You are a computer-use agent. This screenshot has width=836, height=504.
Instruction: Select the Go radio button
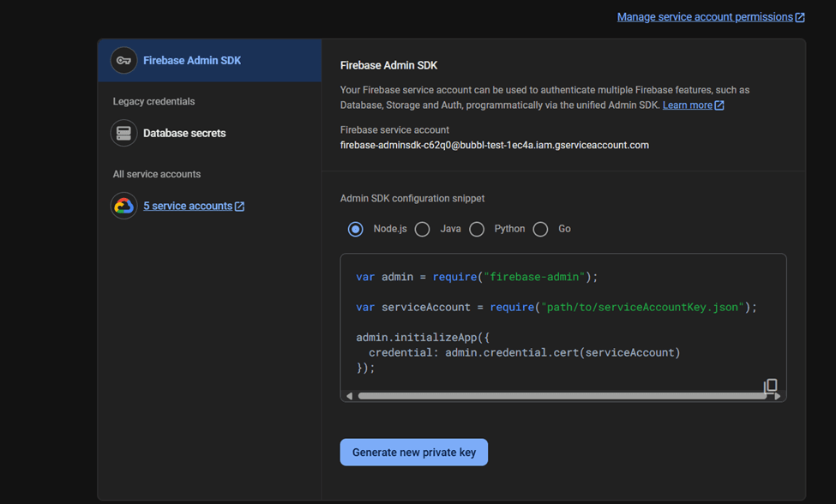(x=540, y=229)
